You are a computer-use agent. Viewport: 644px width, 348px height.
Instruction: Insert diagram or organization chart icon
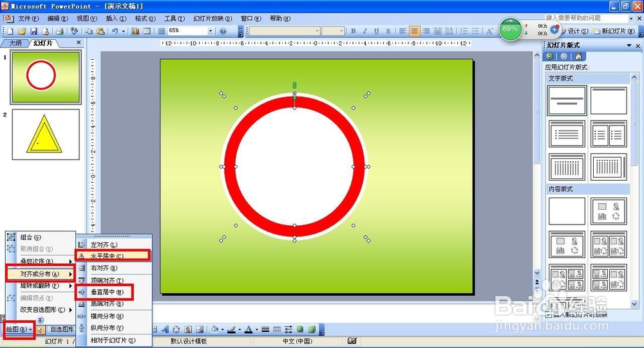(176, 329)
